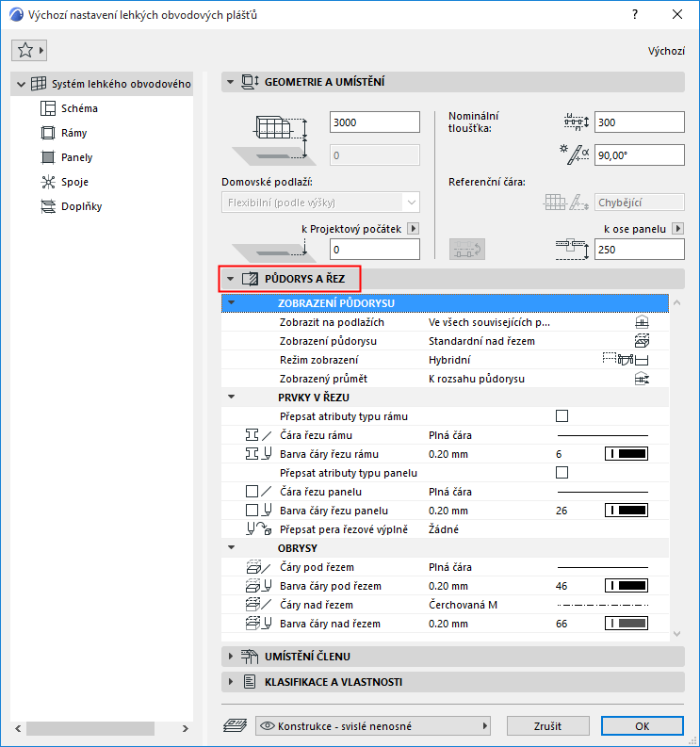Viewport: 700px width, 747px height.
Task: Open Spoje in the left tree
Action: (x=74, y=182)
